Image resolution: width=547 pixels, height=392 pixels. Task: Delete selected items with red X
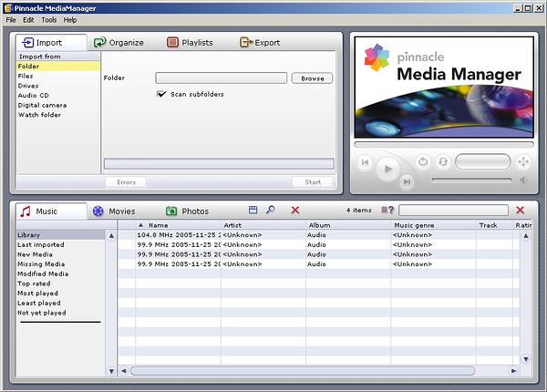[x=295, y=210]
